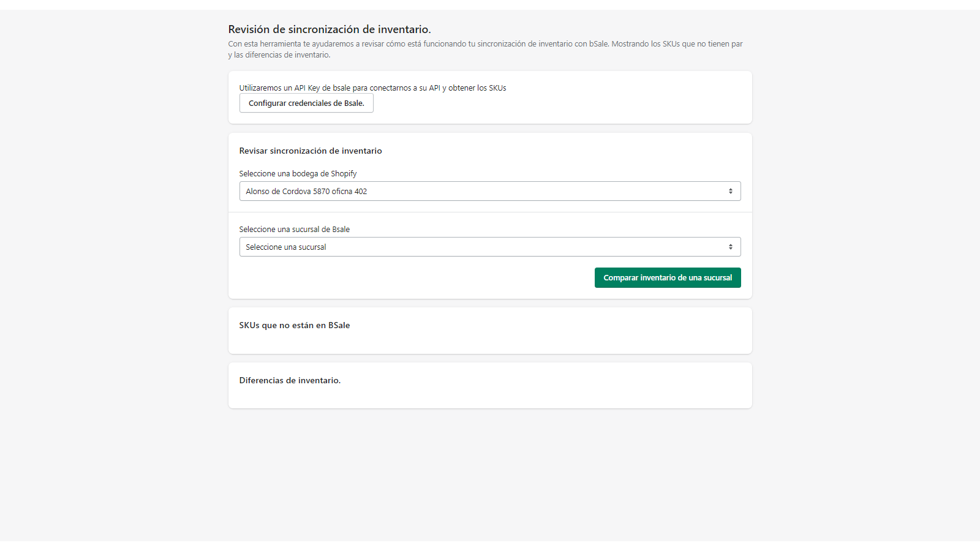Screen dimensions: 980x551
Task: Click the dropdown arrows on the Shopify bodega selector
Action: tap(731, 190)
